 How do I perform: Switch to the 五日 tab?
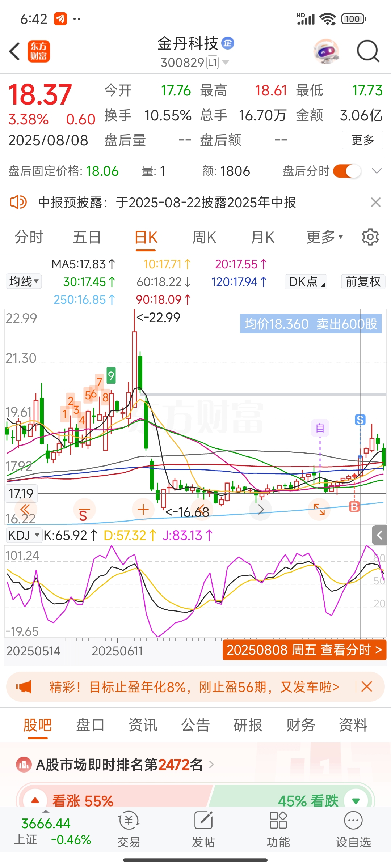point(87,237)
